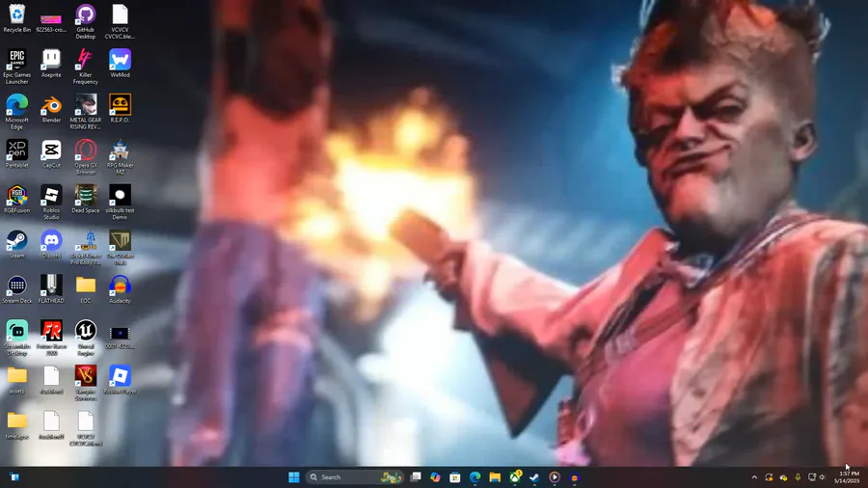The height and width of the screenshot is (488, 868).
Task: Open the Streamlabs Desktop shortcut
Action: tap(16, 339)
